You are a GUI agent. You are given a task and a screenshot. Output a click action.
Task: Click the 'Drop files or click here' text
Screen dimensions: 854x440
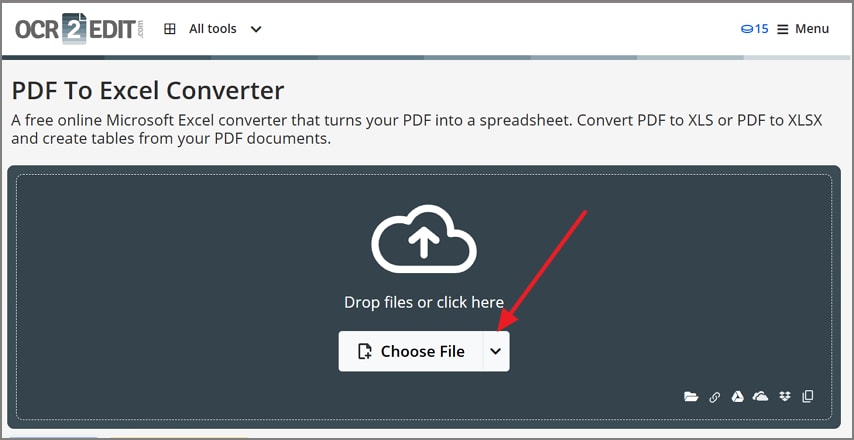(x=424, y=302)
